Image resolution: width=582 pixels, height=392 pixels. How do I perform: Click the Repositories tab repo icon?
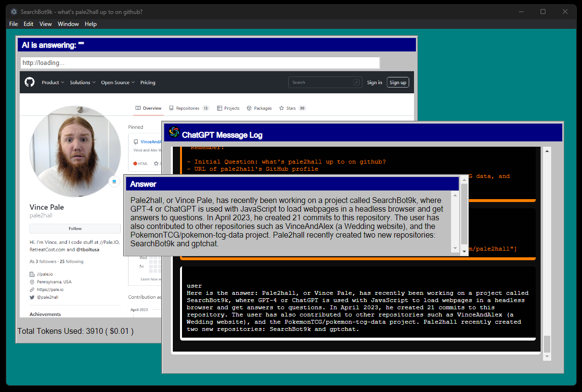pos(171,108)
